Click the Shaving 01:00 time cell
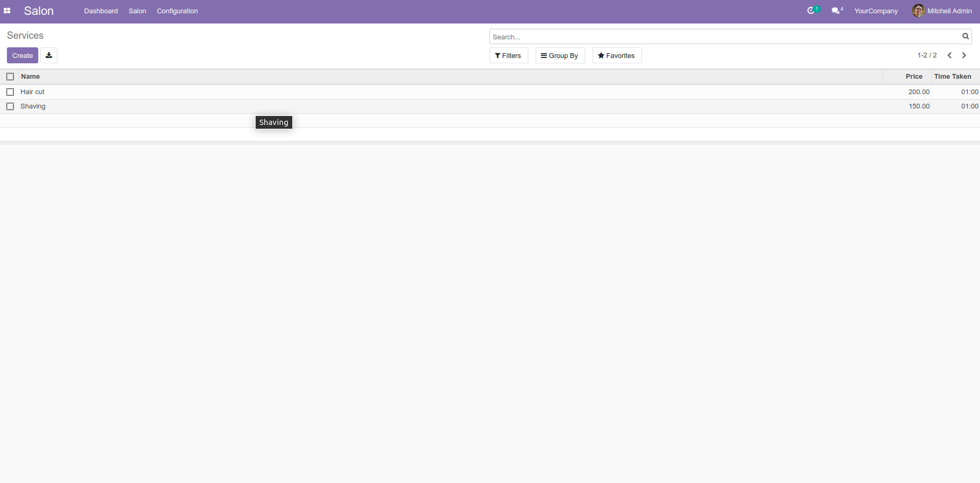Screen dimensions: 980x483 coord(969,106)
